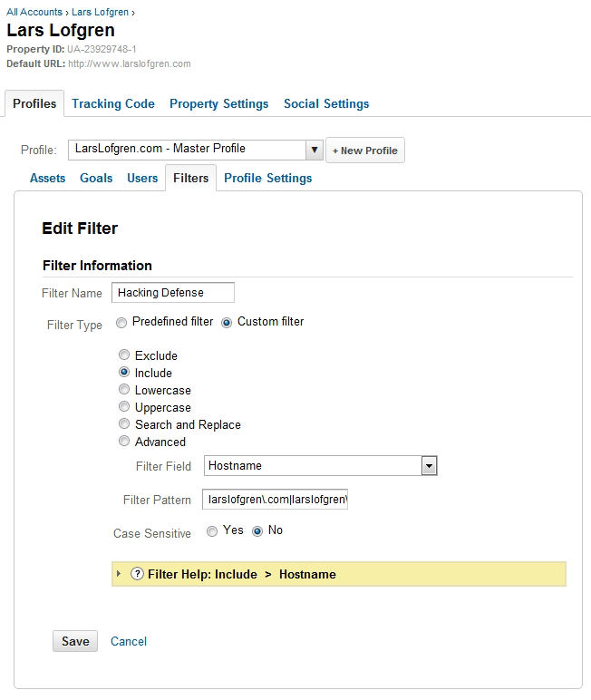Screen dimensions: 591x700
Task: Follow the Lars Lofgren breadcrumb link
Action: tap(100, 12)
